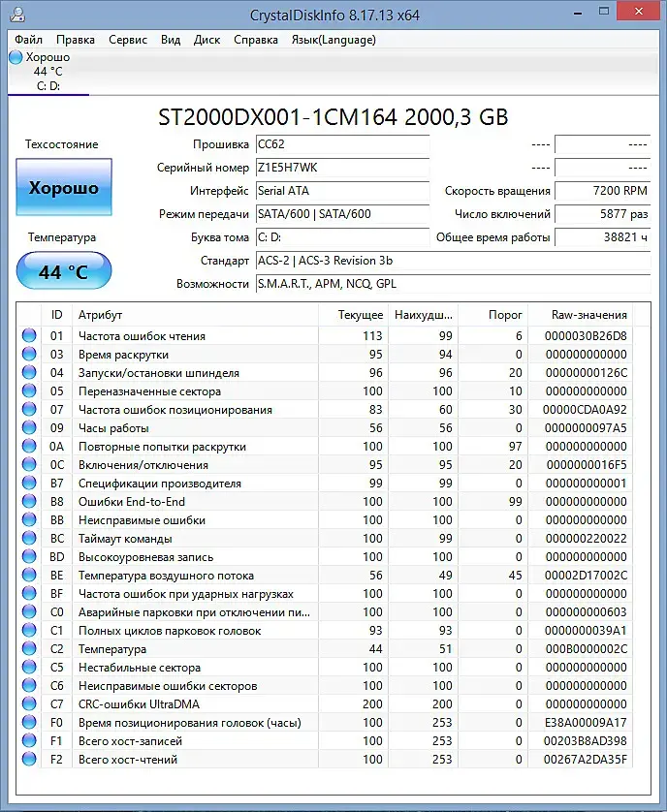The height and width of the screenshot is (812, 667).
Task: Click status orb of row B8 Ошибки End-to-End
Action: click(29, 501)
